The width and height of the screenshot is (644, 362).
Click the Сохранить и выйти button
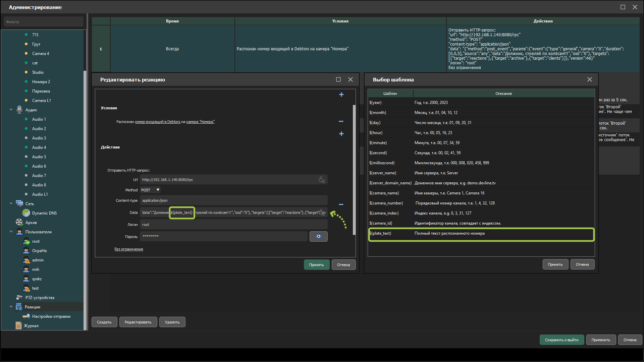561,340
